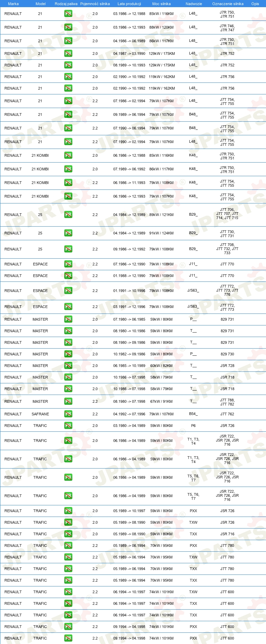Select the SAFRANE model cell
The width and height of the screenshot is (266, 644).
40,414
